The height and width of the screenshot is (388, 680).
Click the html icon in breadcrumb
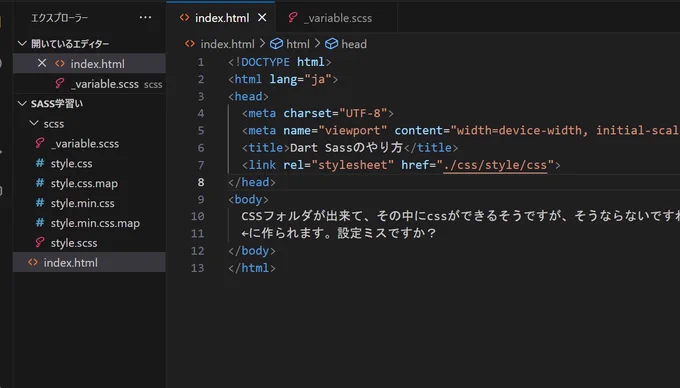(x=276, y=44)
